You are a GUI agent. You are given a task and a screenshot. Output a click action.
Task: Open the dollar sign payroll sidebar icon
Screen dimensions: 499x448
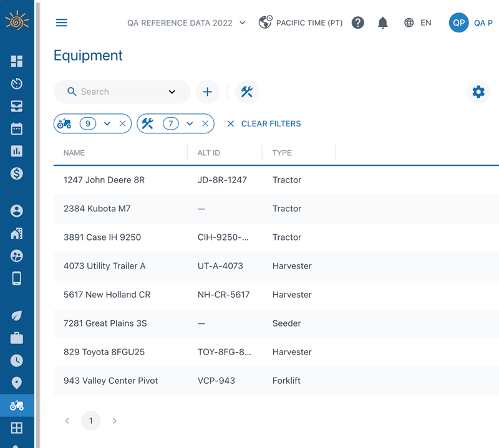(17, 174)
